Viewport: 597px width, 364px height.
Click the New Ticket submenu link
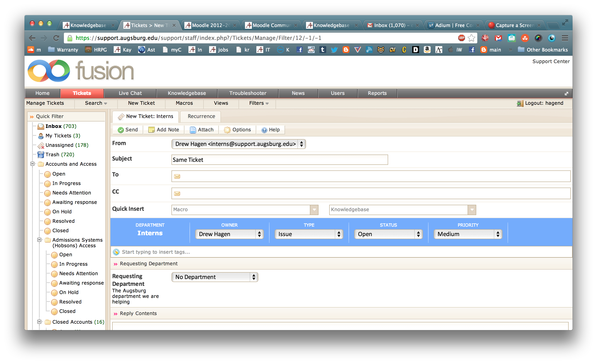141,103
